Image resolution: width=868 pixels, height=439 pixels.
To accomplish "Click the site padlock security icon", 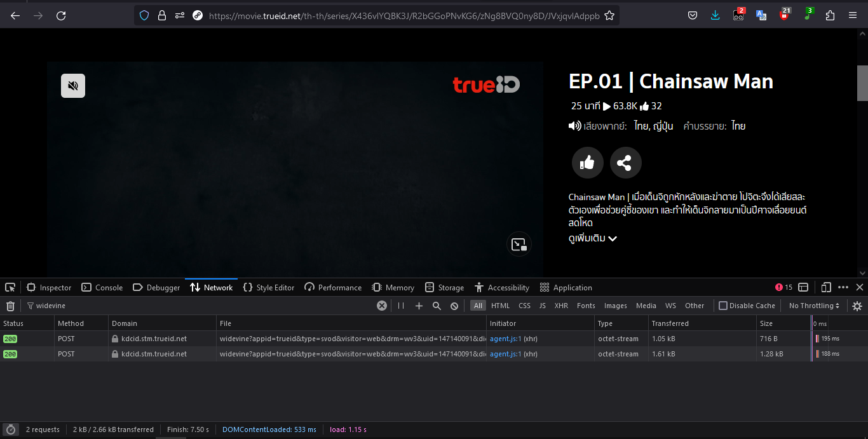I will (162, 15).
